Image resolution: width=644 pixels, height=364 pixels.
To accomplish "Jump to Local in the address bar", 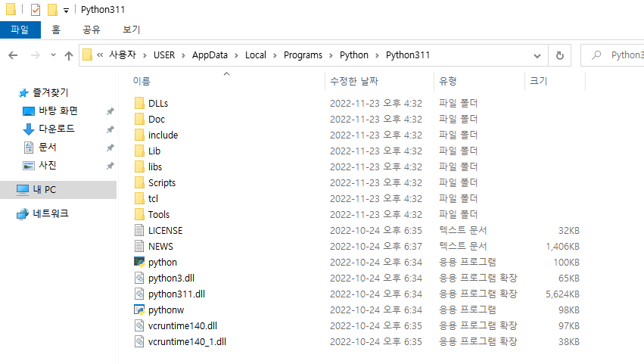I will pos(256,55).
